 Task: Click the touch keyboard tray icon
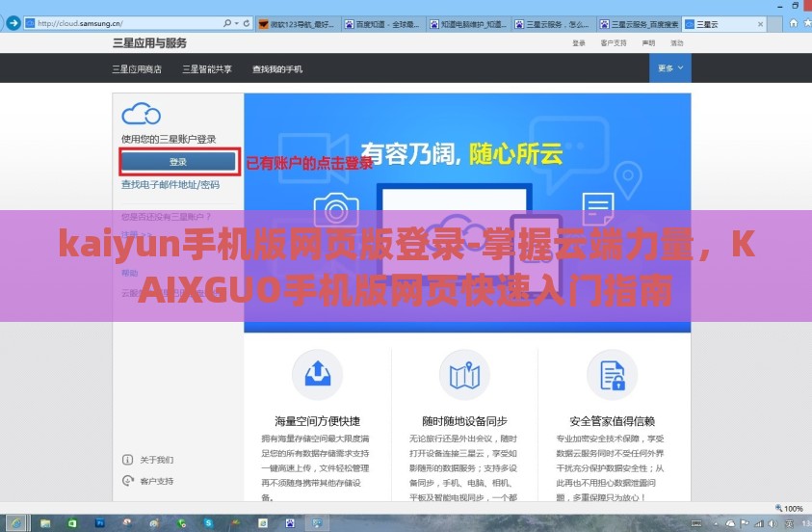pos(696,523)
